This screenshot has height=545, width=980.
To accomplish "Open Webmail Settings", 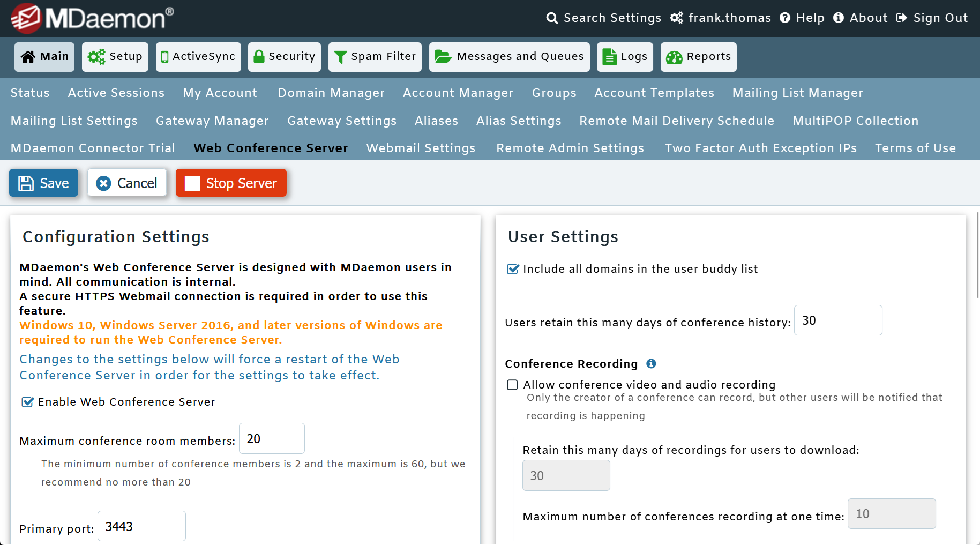I will coord(421,148).
